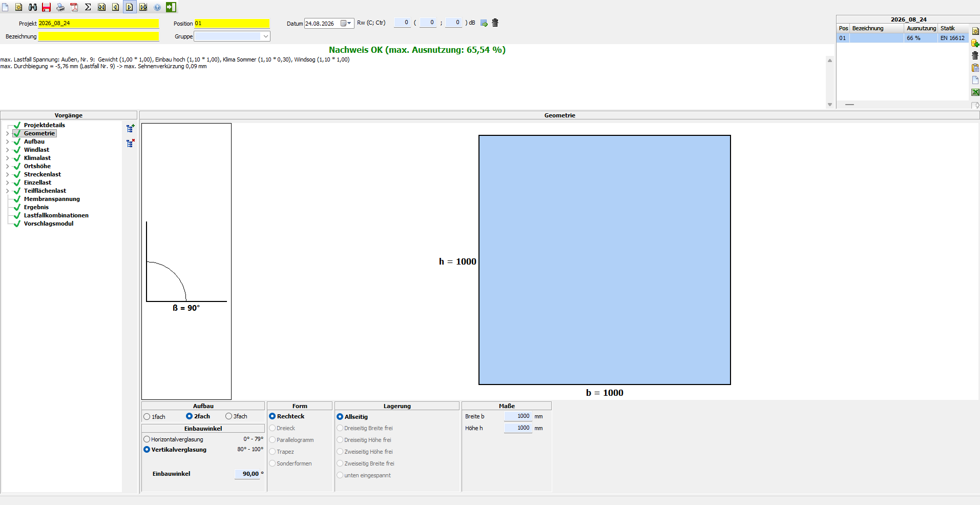Image resolution: width=980 pixels, height=505 pixels.
Task: Click the clipboard paste icon beside the position list
Action: [x=975, y=68]
